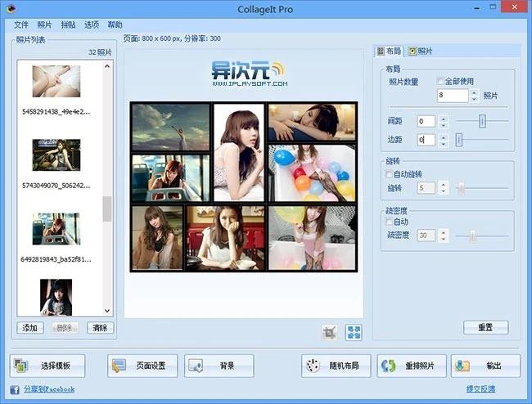Click the 输出 export button

point(485,366)
